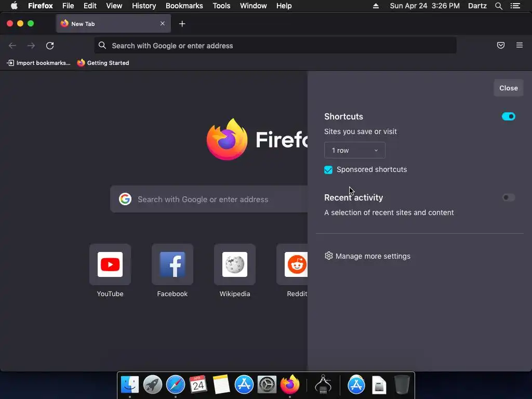The height and width of the screenshot is (399, 532).
Task: Open Safari from the dock
Action: point(176,385)
